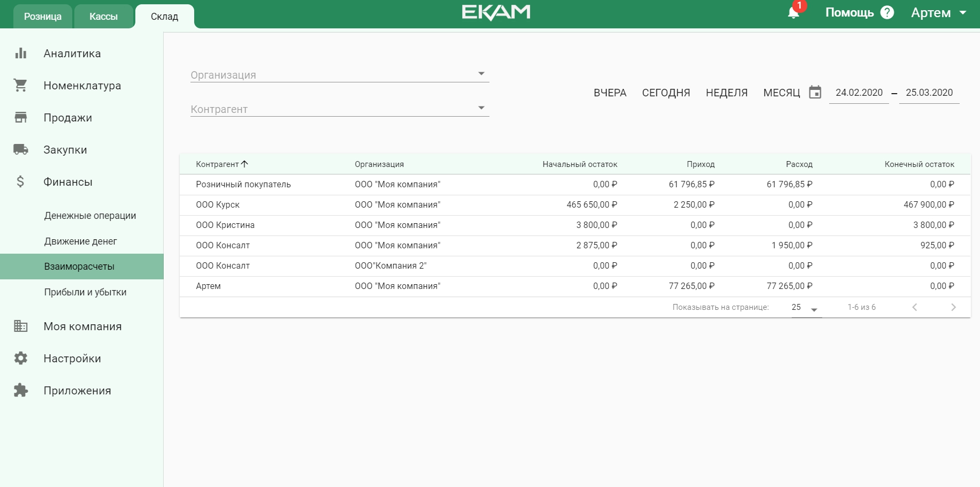Open Прибыли и убытки submenu item

85,292
